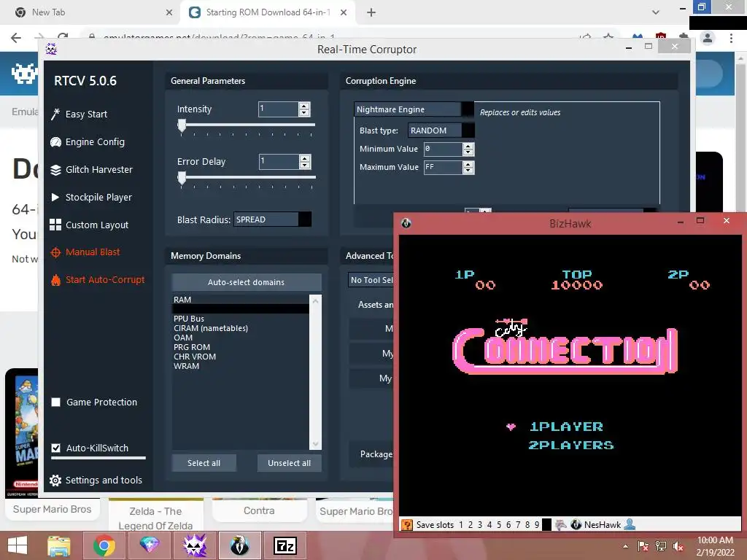Image resolution: width=747 pixels, height=560 pixels.
Task: Open File Explorer from taskbar
Action: [58, 546]
